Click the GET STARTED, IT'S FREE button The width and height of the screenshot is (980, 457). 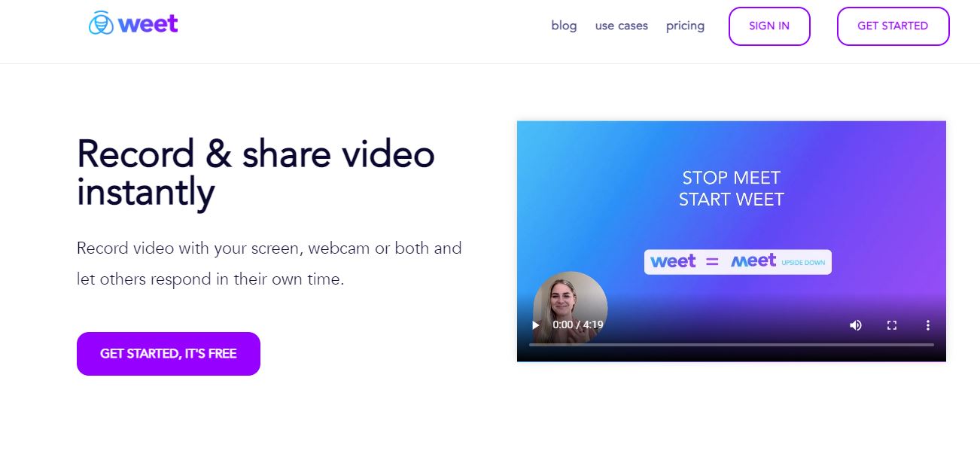(x=169, y=354)
